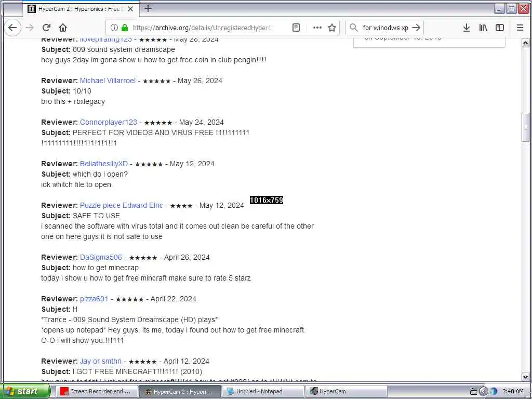The width and height of the screenshot is (532, 399).
Task: Click the 'May 26, 2024' review date
Action: (x=200, y=81)
